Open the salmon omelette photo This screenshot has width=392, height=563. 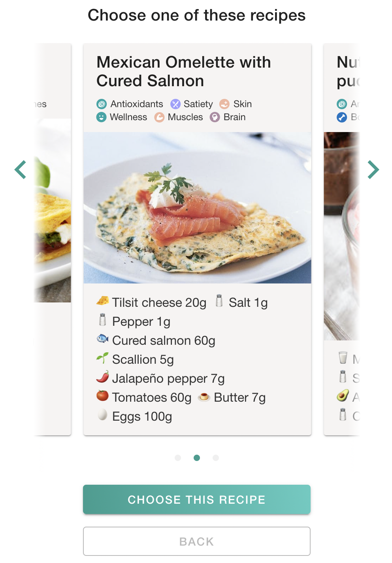(197, 208)
